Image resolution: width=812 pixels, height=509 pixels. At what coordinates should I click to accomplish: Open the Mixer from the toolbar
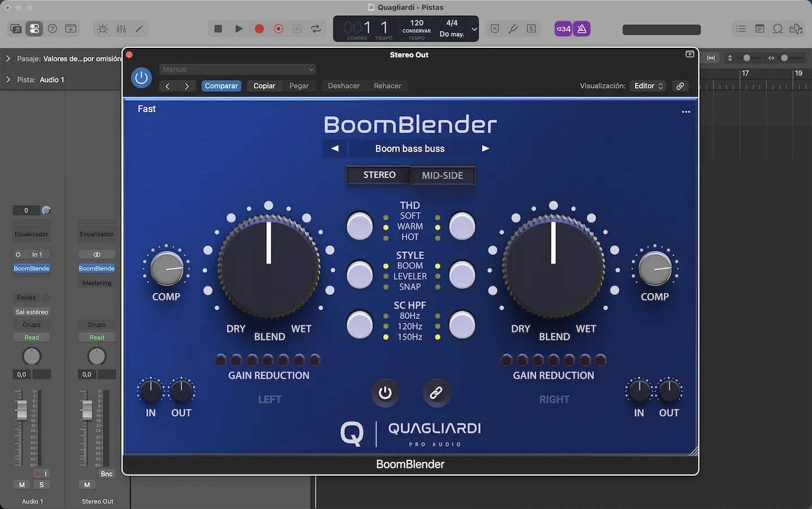tap(121, 29)
